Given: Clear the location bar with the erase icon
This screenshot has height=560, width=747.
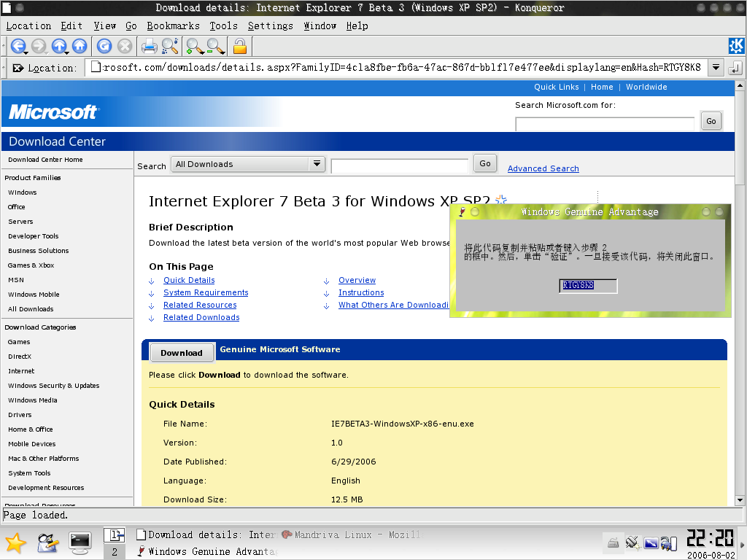Looking at the screenshot, I should click(x=18, y=68).
